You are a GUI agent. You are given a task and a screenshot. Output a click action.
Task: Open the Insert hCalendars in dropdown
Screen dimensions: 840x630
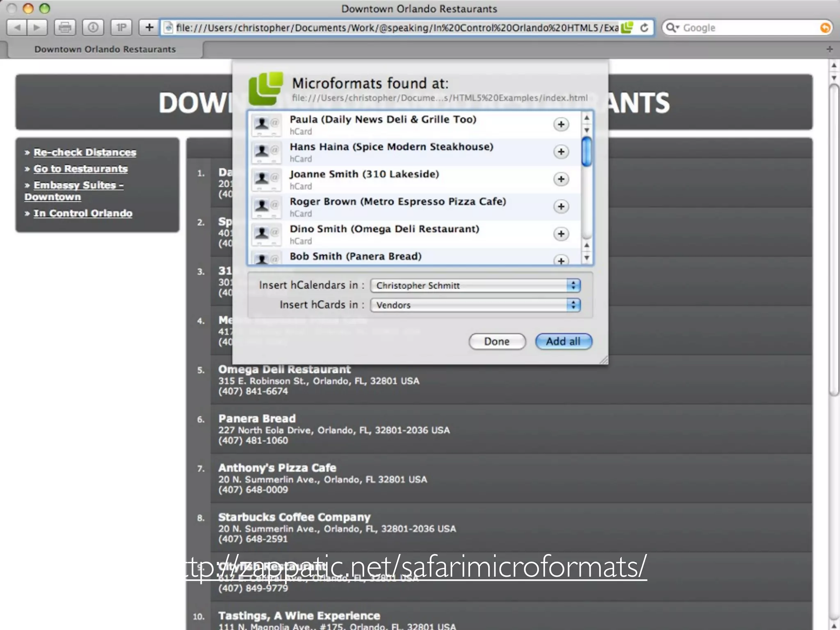475,285
